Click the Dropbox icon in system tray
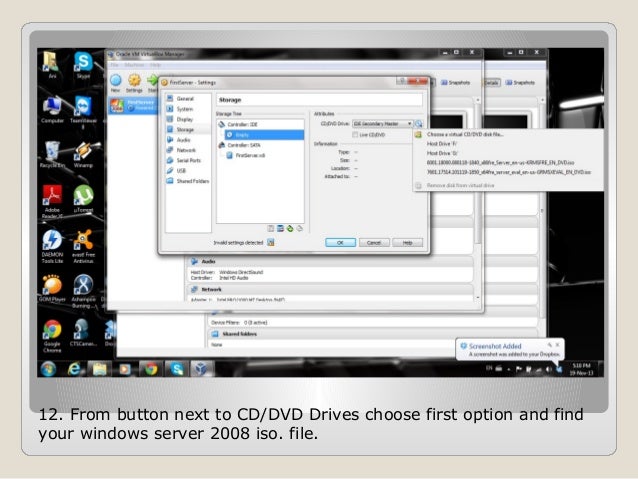Viewport: 638px width, 479px height. pyautogui.click(x=559, y=369)
